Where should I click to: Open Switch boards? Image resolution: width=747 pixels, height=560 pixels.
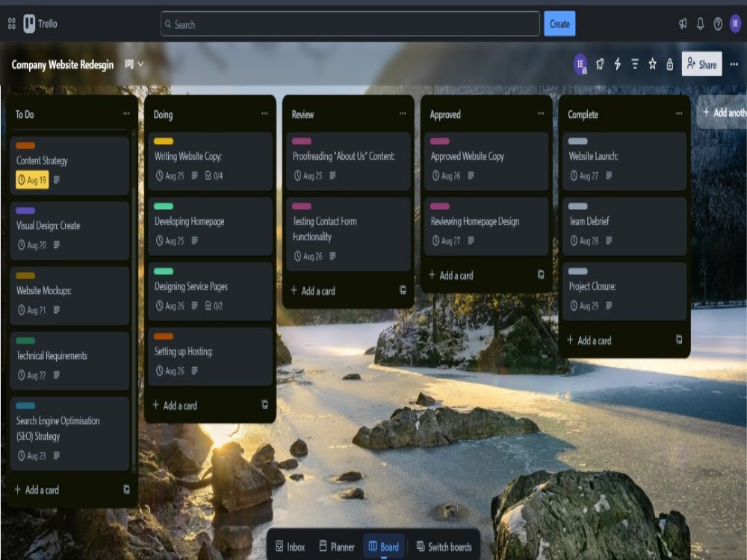point(444,547)
